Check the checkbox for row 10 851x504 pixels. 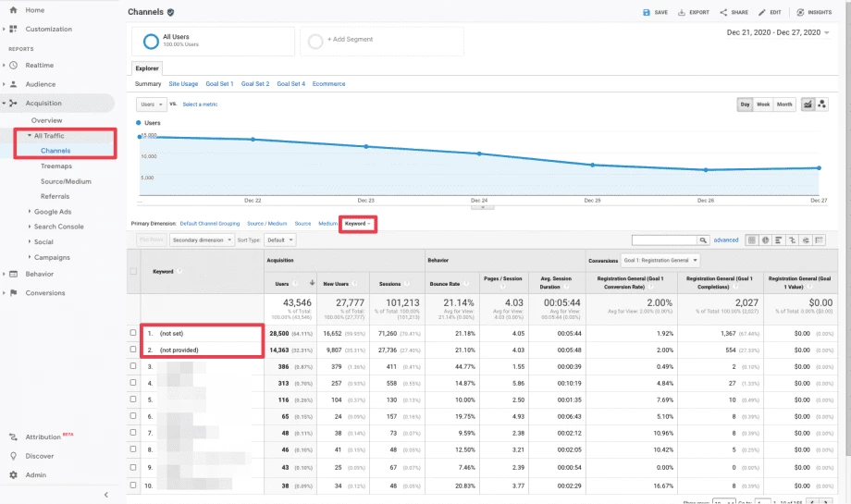(x=133, y=485)
